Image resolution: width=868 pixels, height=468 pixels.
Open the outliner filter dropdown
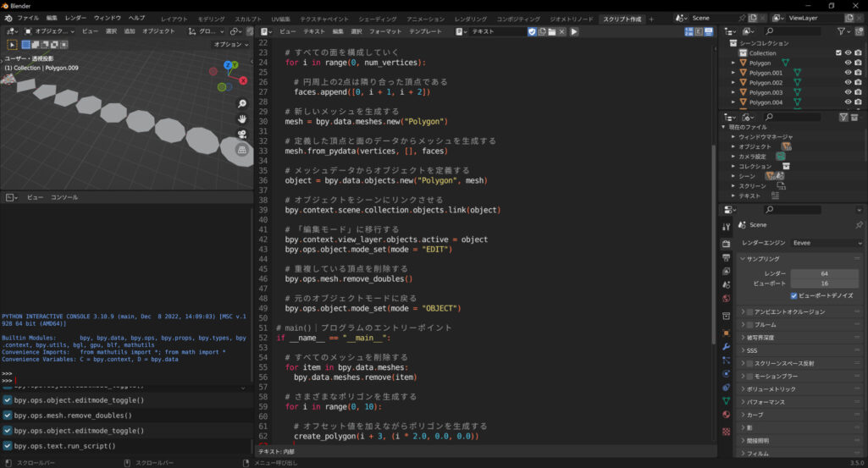pos(843,31)
